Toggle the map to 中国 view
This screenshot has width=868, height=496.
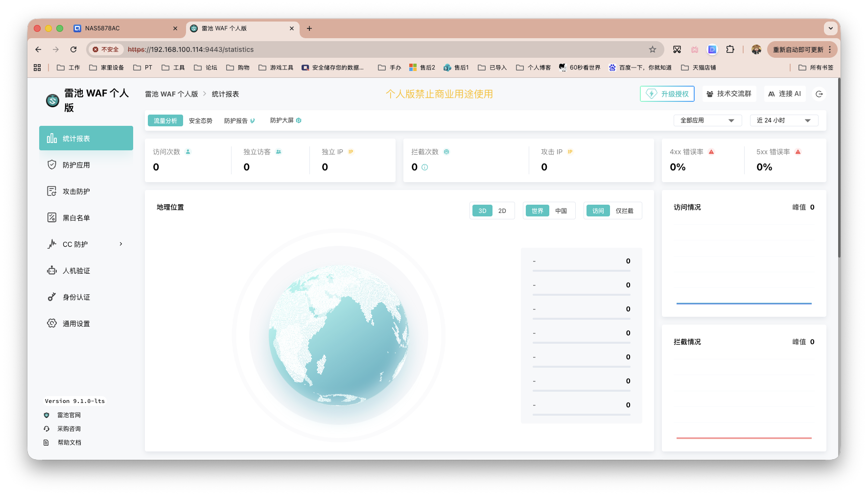click(x=562, y=210)
